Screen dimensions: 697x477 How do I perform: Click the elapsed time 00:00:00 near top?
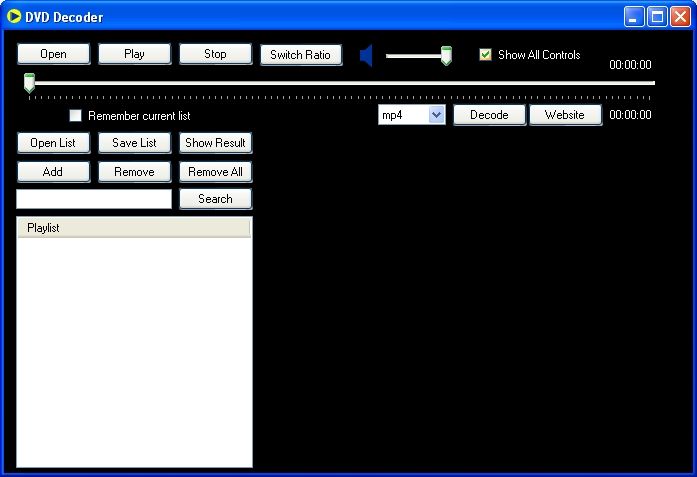pos(630,65)
